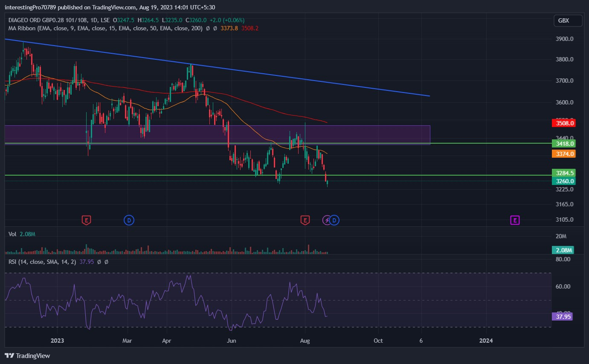Image resolution: width=589 pixels, height=364 pixels.
Task: Click the TradingView logo
Action: 27,355
